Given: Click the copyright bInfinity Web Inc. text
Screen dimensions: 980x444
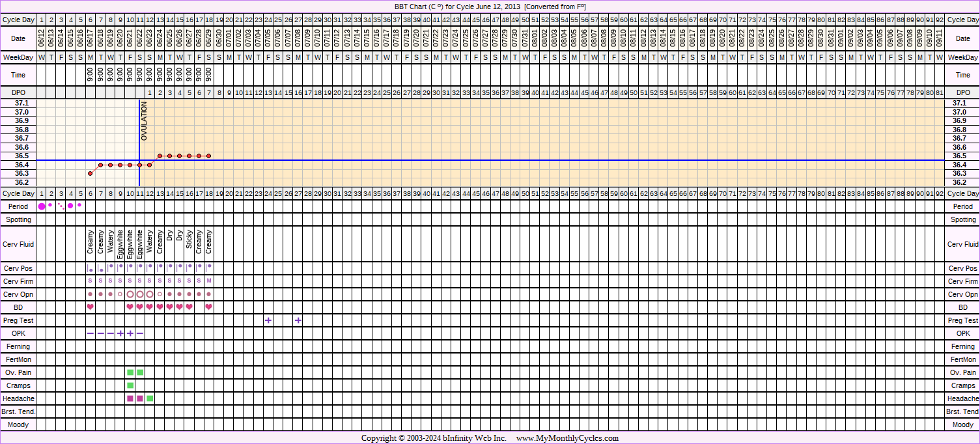Looking at the screenshot, I should pos(434,438).
